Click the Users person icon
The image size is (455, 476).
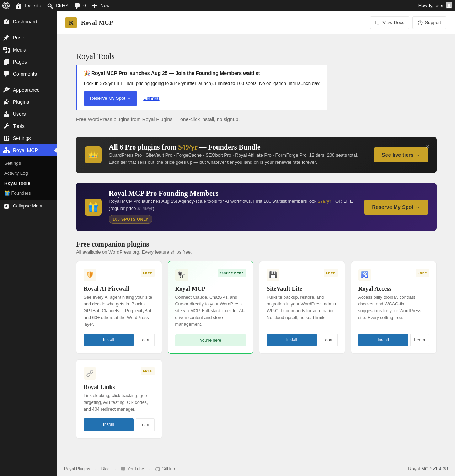[6, 114]
